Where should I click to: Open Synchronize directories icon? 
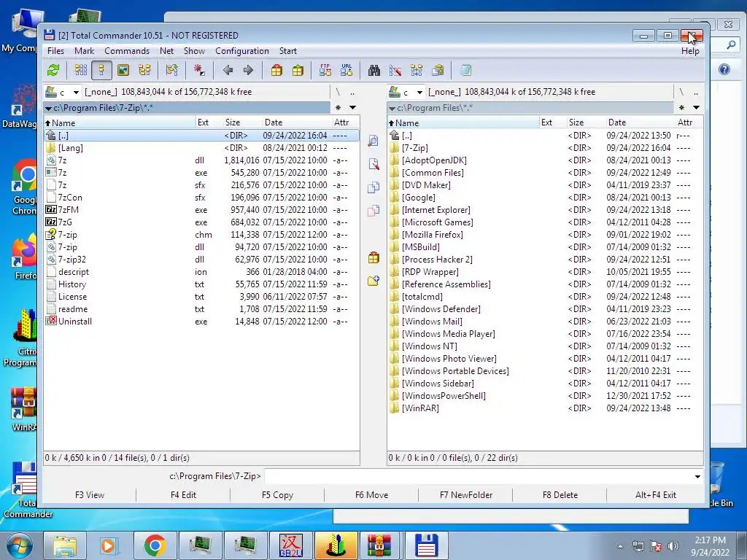point(417,71)
